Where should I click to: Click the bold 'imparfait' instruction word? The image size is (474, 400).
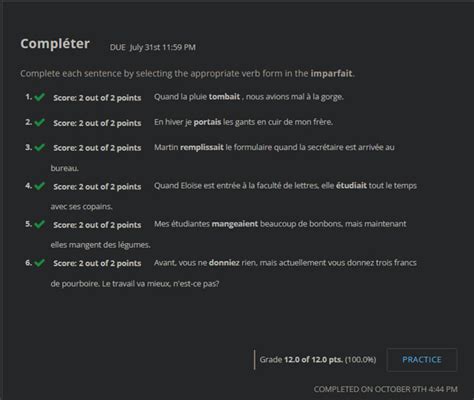[x=331, y=73]
